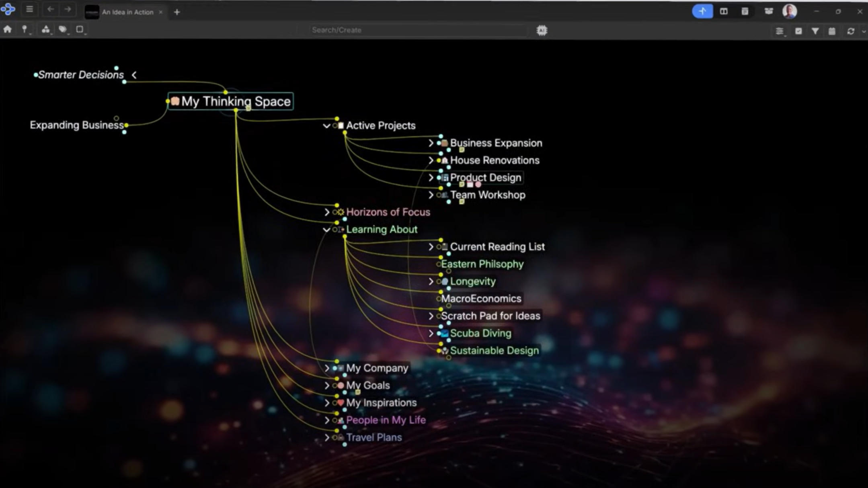Open the filter funnel icon
This screenshot has height=488, width=868.
click(815, 31)
